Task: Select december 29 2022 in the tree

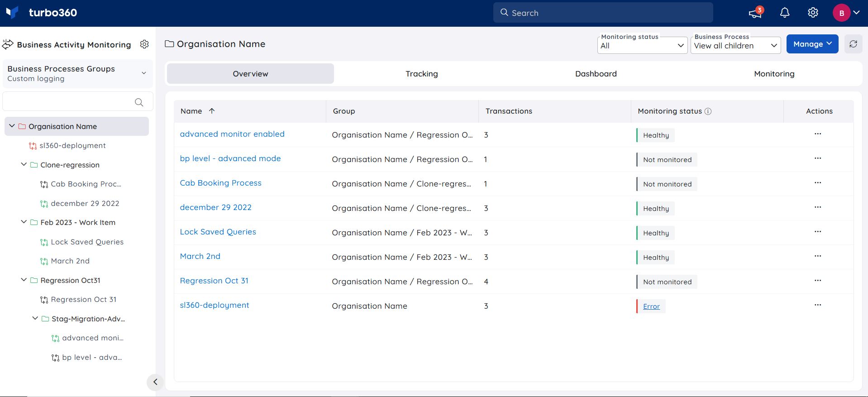Action: coord(85,204)
